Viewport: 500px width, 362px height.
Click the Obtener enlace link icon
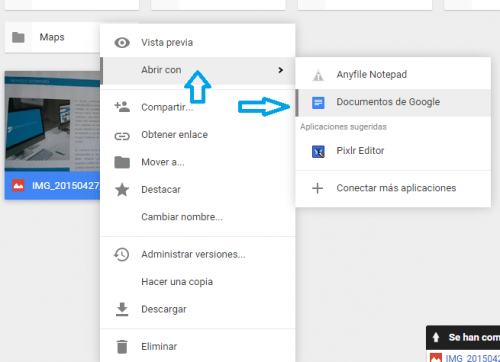(122, 136)
